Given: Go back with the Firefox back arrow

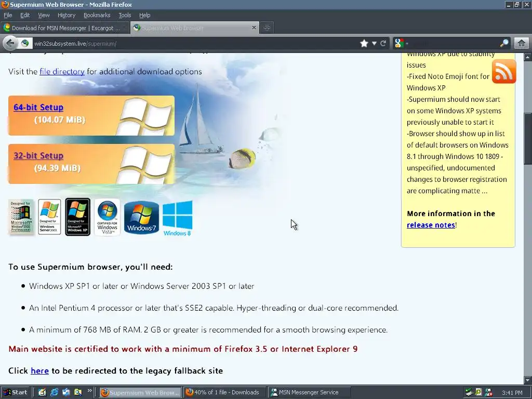Looking at the screenshot, I should click(x=10, y=44).
